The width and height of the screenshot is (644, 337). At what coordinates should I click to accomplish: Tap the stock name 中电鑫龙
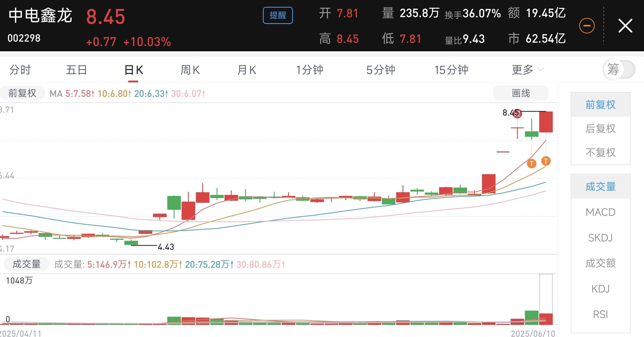pos(40,15)
